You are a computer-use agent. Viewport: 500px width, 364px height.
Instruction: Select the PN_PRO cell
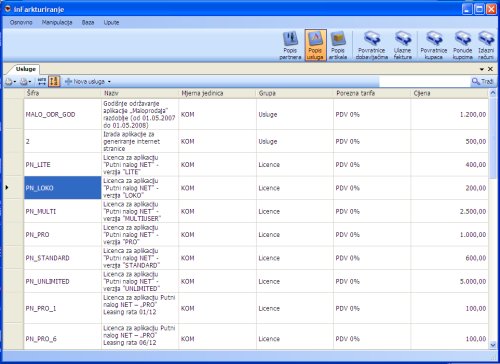[x=62, y=235]
